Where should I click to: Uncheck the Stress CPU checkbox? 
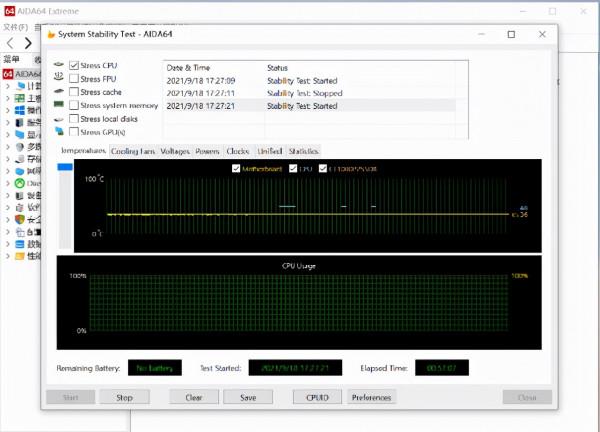click(x=74, y=65)
